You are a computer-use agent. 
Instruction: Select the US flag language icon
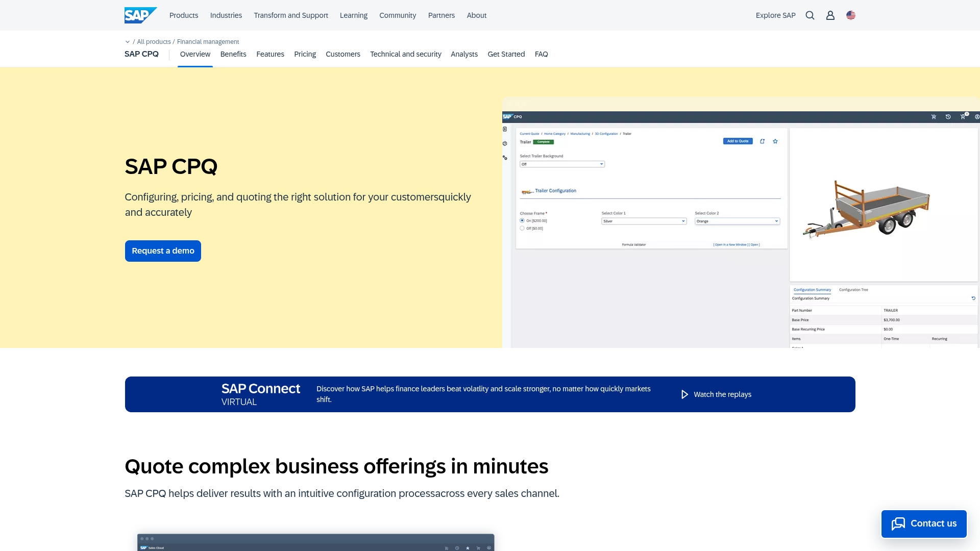coord(850,15)
